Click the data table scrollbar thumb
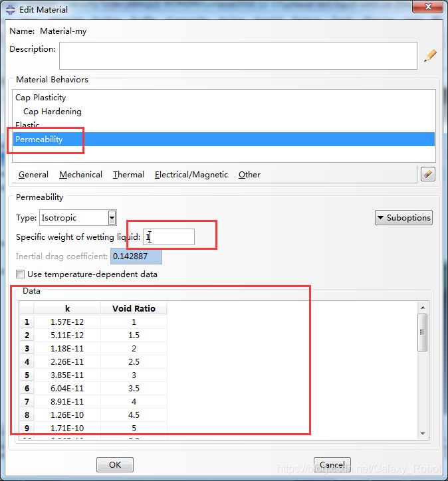448x481 pixels. point(423,332)
